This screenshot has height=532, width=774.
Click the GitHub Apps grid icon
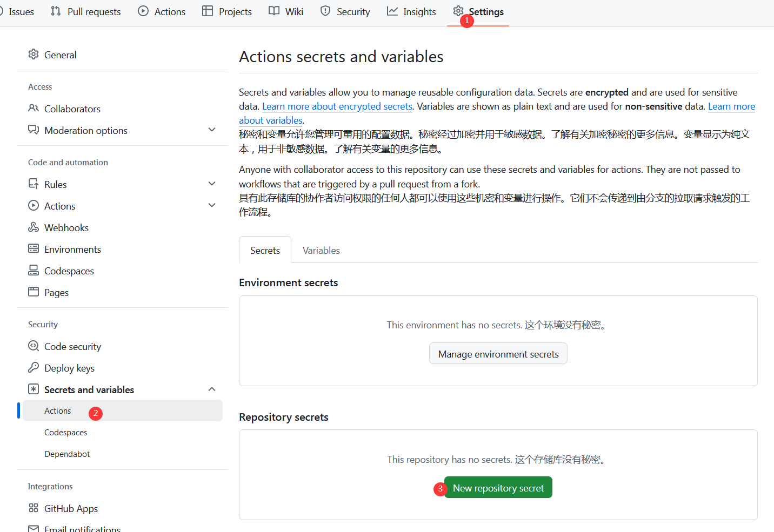pos(34,508)
